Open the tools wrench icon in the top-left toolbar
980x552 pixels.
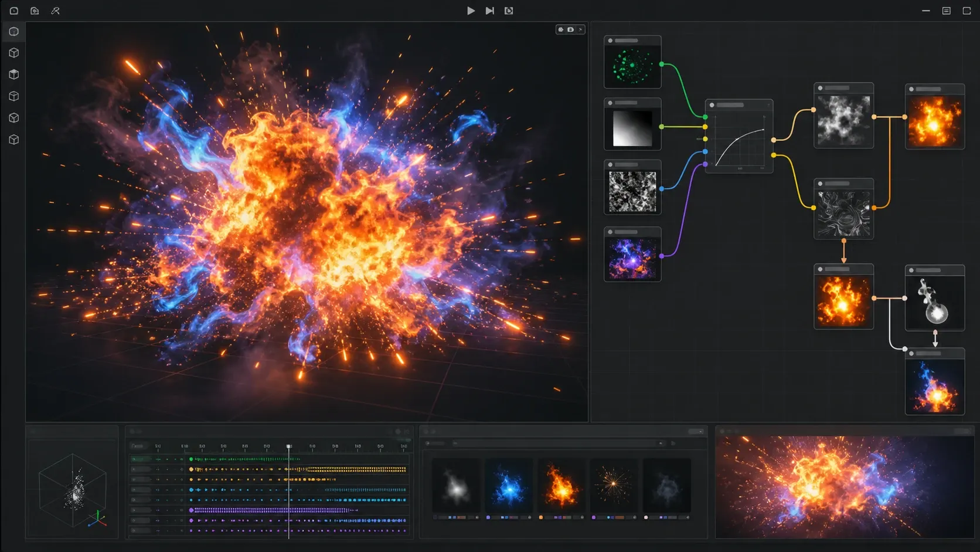coord(56,11)
